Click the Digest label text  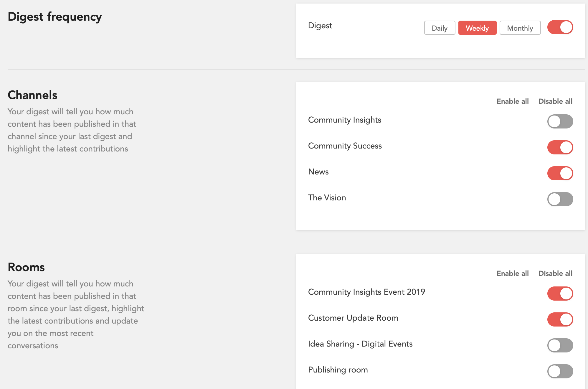click(320, 26)
